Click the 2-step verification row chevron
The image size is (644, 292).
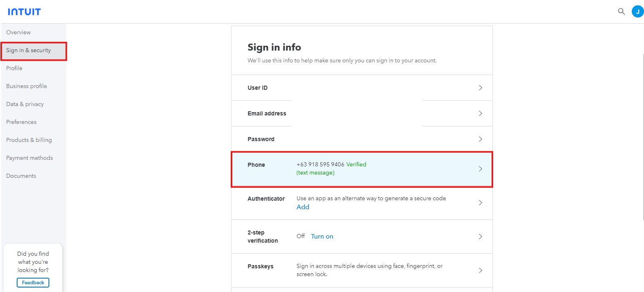coord(480,237)
